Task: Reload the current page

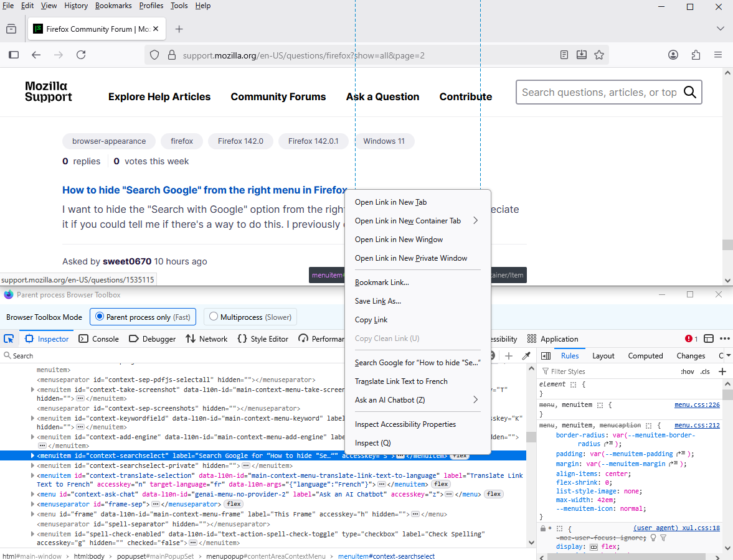Action: 81,55
